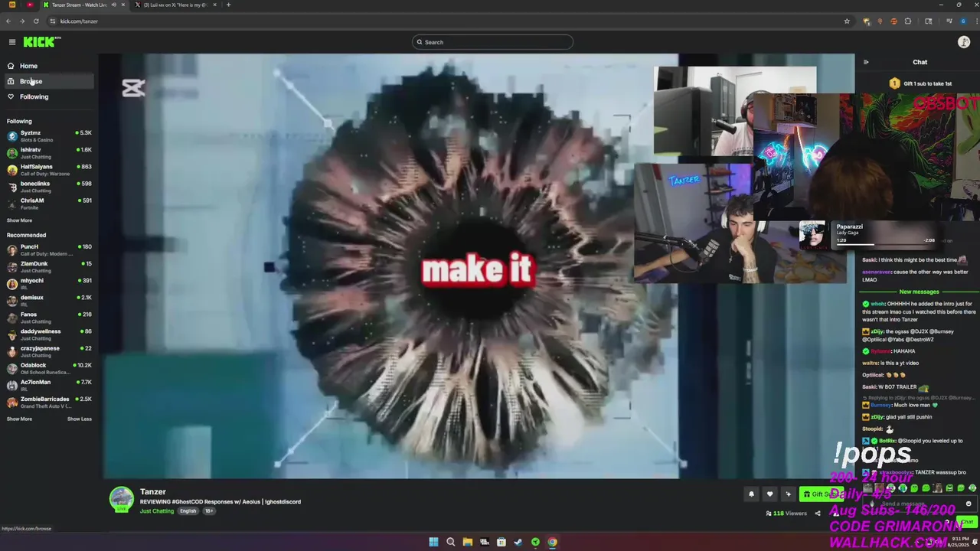Viewport: 980px width, 551px height.
Task: Open the Kick hamburger menu
Action: (x=11, y=42)
